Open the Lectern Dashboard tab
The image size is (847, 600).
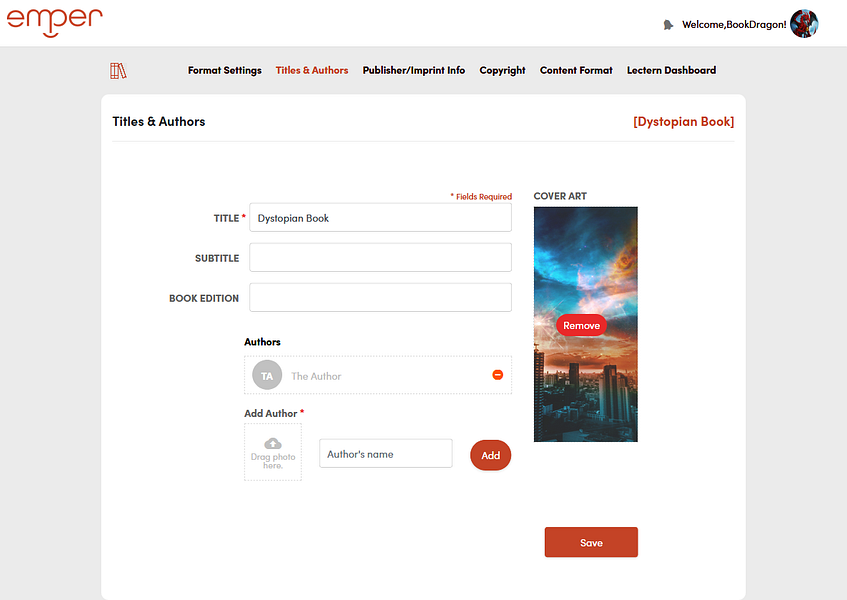pos(671,70)
